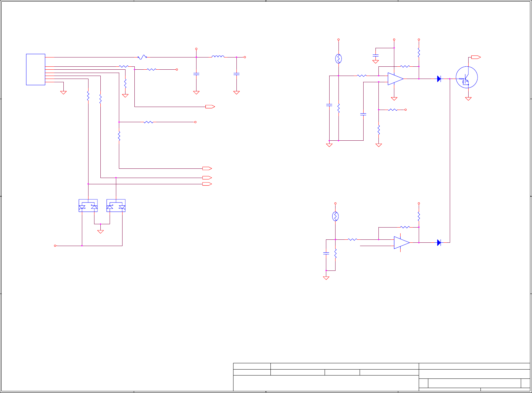Image resolution: width=532 pixels, height=393 pixels.
Task: Click the diode at the lower op-amp output
Action: pyautogui.click(x=439, y=243)
